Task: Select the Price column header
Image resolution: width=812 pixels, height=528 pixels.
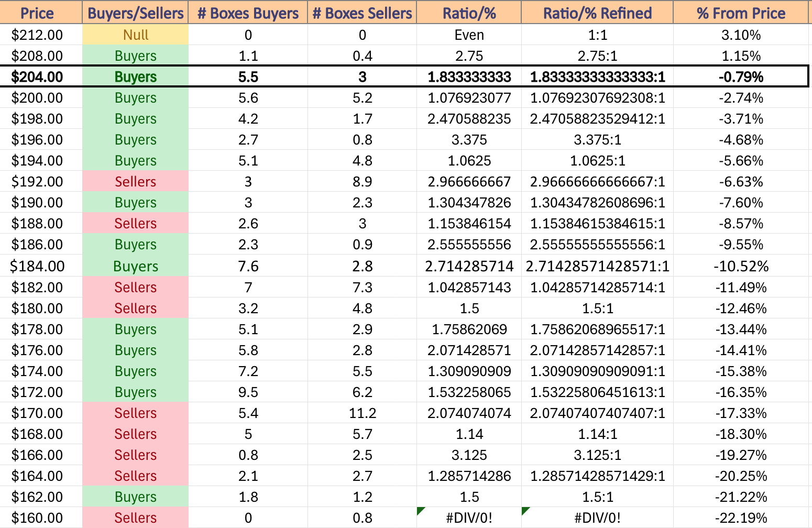Action: point(41,13)
